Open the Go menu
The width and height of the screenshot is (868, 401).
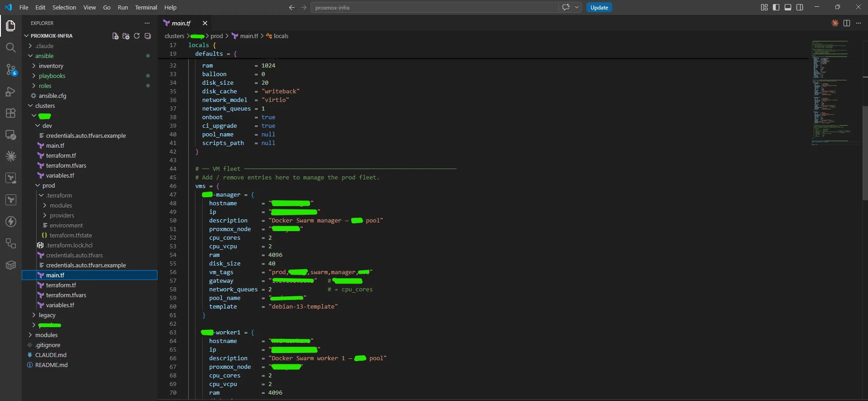click(107, 7)
